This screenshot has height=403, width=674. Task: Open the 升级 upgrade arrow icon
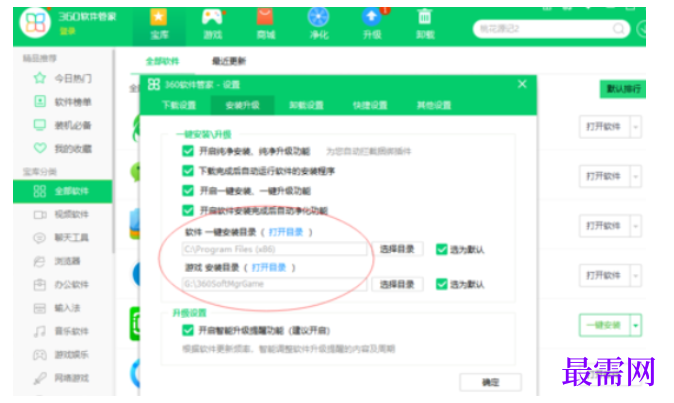tap(372, 17)
